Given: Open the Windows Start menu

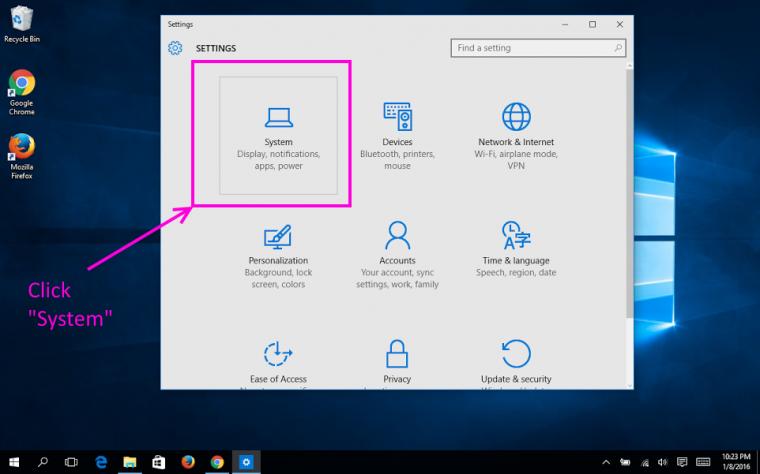Looking at the screenshot, I should click(14, 462).
